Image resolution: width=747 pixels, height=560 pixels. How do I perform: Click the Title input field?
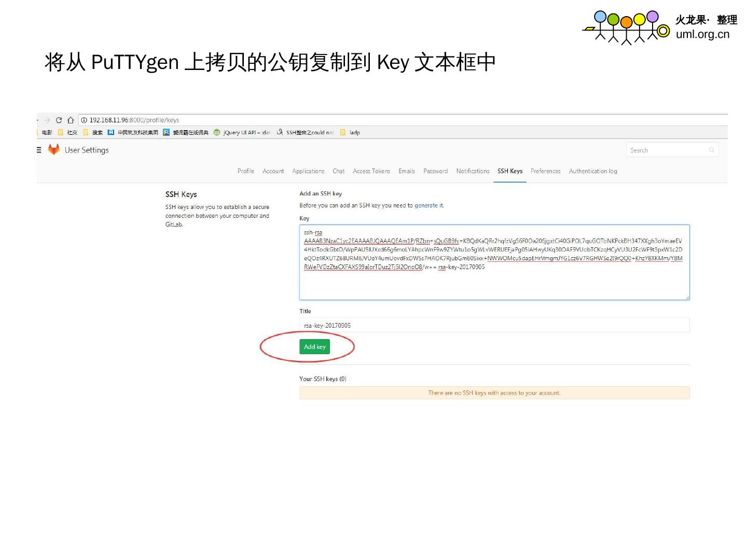point(494,325)
